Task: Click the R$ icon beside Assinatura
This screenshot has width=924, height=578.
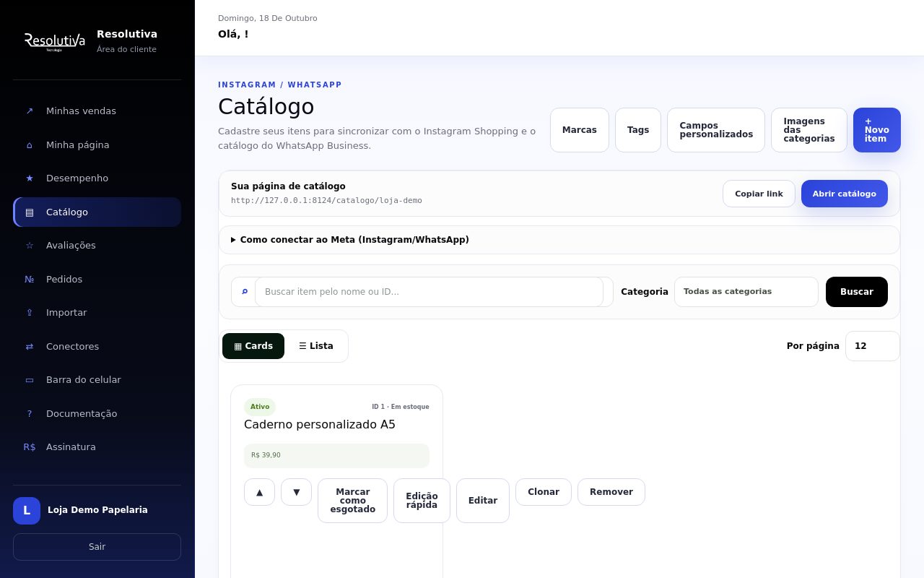Action: pos(30,447)
